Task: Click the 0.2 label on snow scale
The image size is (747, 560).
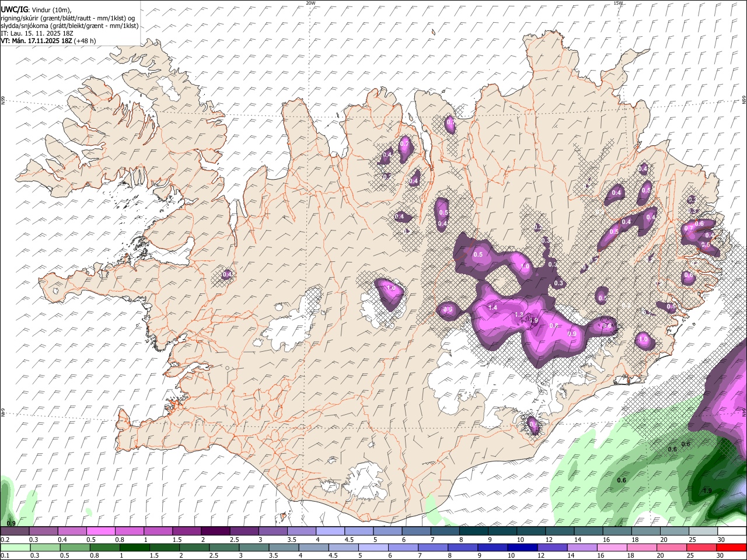Action: 5,540
